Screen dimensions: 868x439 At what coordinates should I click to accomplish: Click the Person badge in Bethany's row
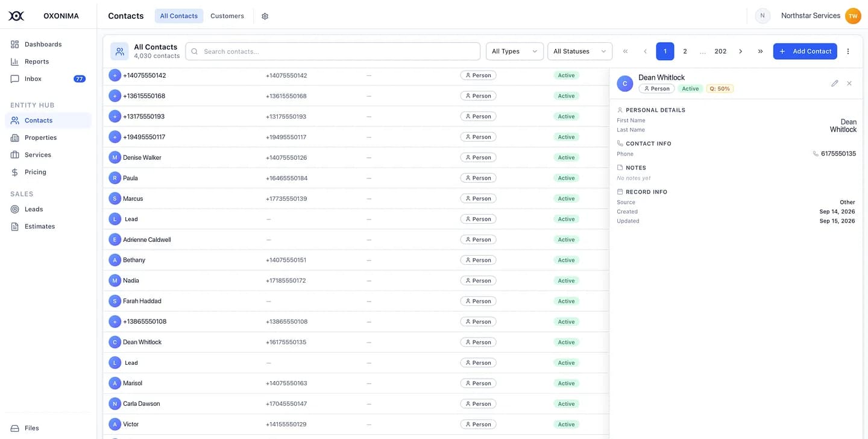point(478,260)
